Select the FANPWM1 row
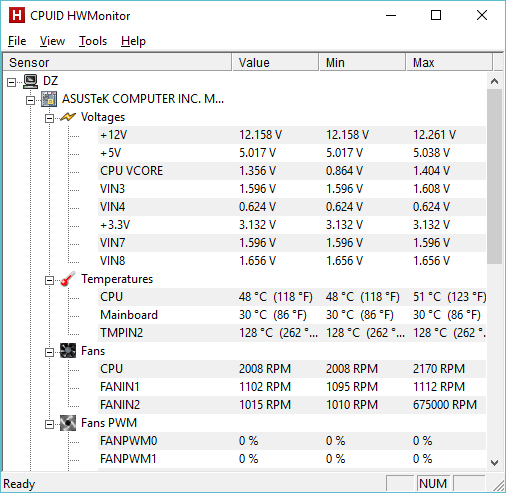 click(292, 459)
